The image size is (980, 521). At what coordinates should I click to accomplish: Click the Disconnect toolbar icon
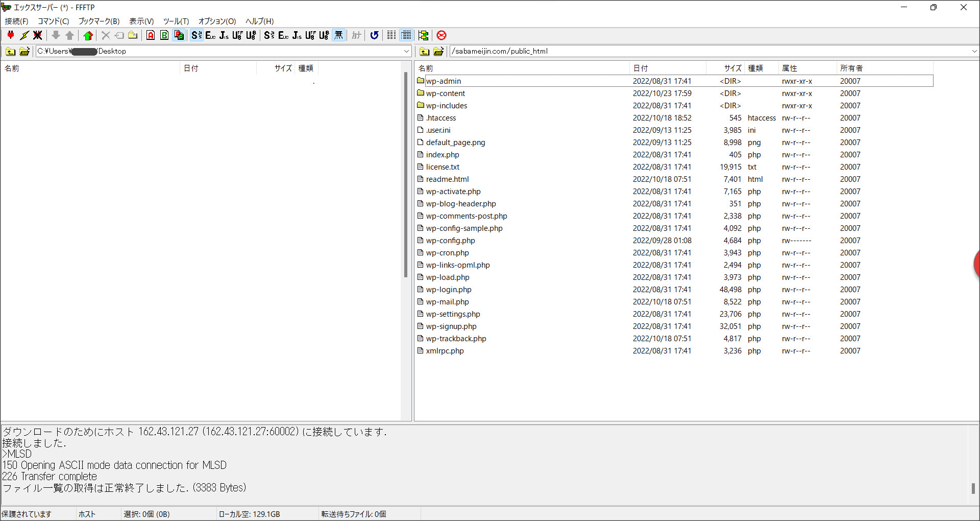click(38, 35)
